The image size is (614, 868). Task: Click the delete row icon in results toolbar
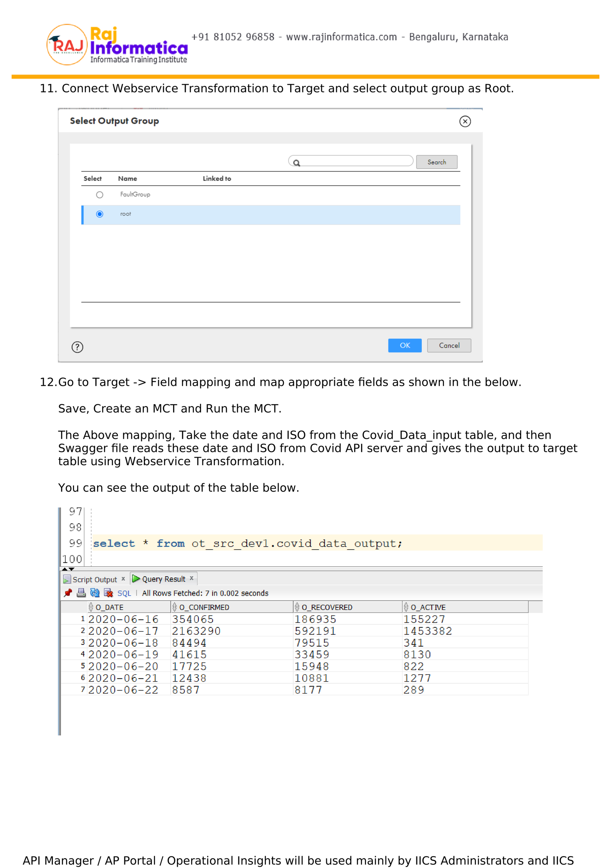pyautogui.click(x=109, y=593)
